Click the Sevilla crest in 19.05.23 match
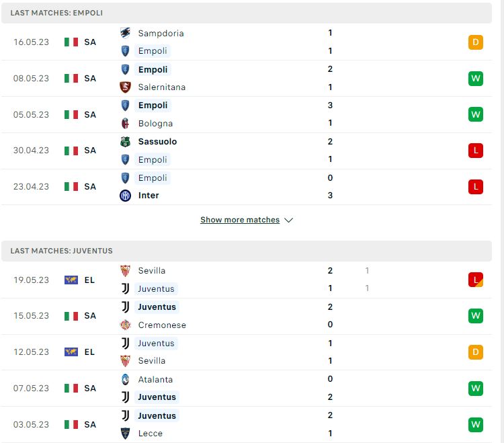 click(125, 271)
